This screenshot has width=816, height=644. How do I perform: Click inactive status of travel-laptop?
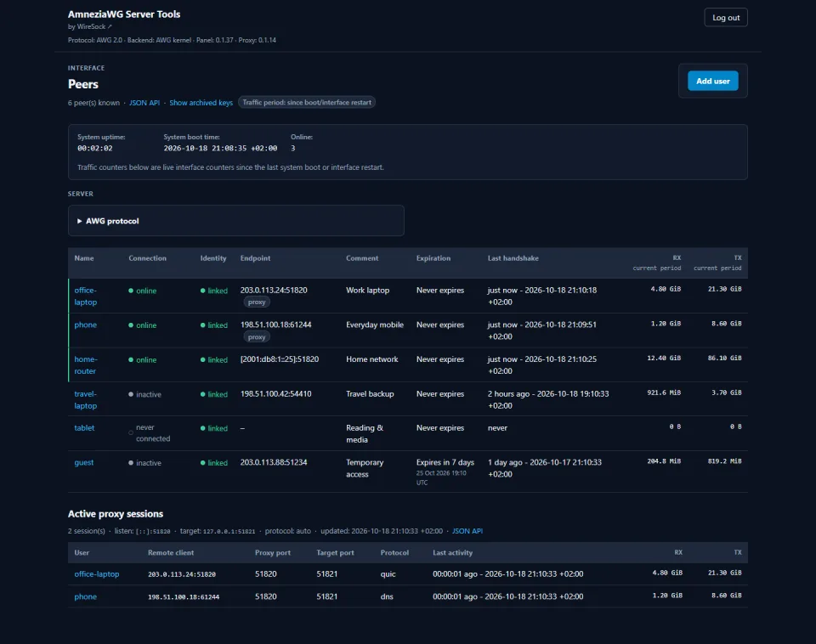(x=144, y=394)
